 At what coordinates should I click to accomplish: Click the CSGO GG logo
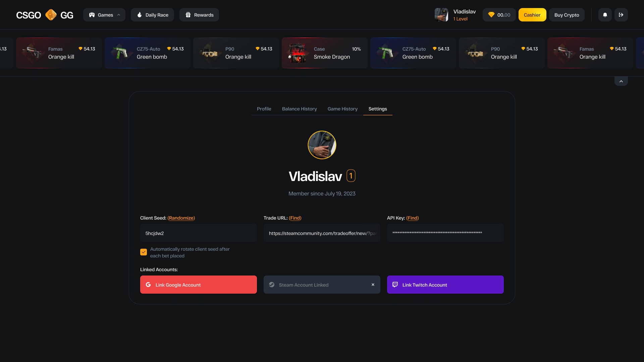point(45,15)
